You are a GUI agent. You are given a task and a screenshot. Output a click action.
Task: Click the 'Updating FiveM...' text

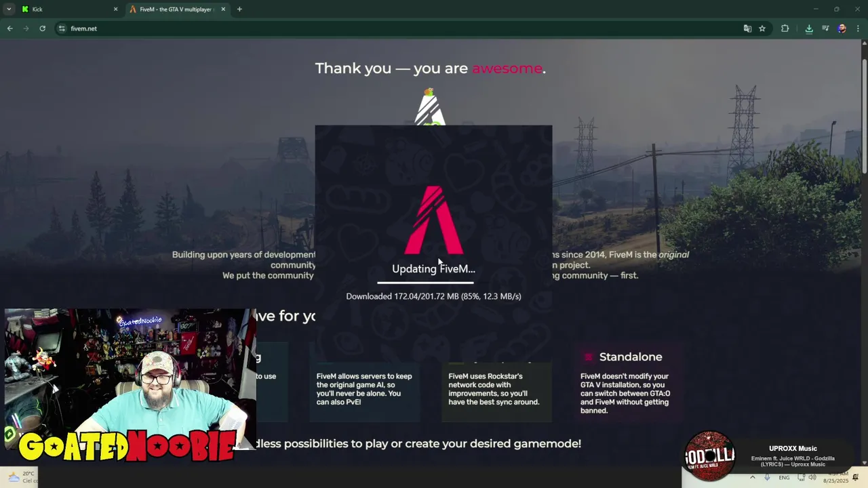(433, 269)
